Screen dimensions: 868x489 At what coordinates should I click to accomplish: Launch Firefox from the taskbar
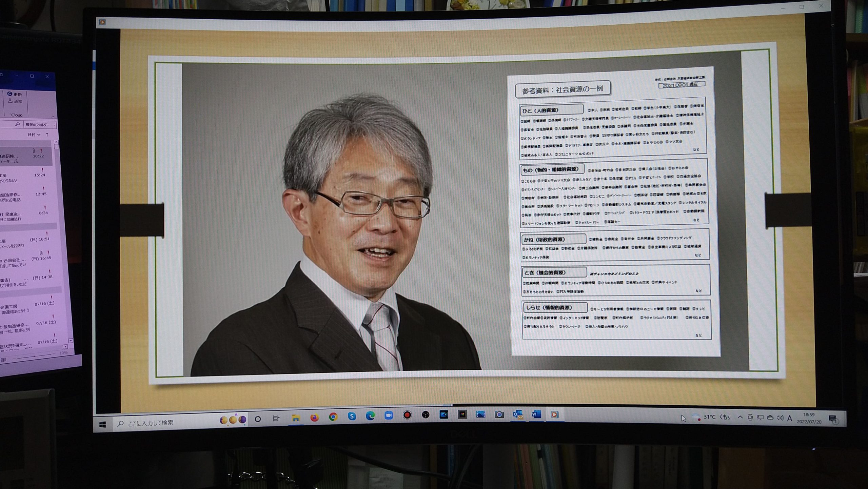(315, 417)
